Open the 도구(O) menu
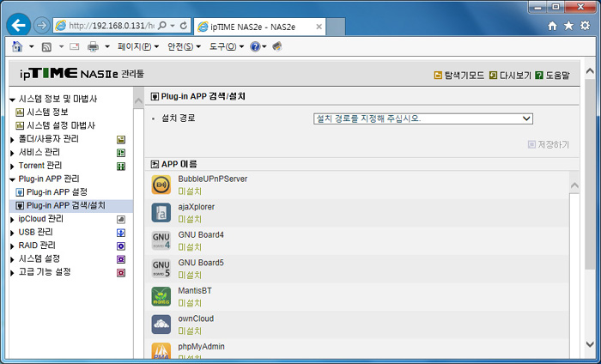Screen dimensions: 601x364 pos(227,46)
